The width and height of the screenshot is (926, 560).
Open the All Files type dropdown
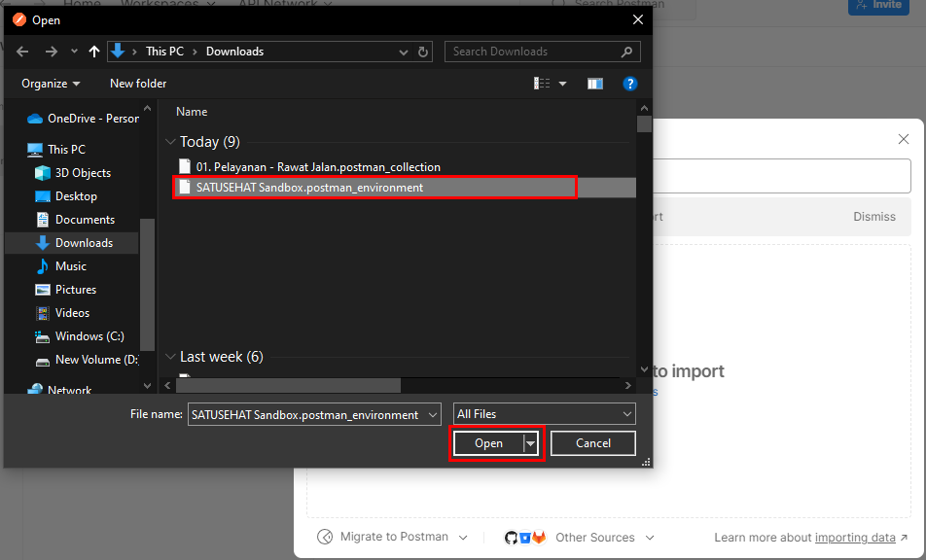coord(544,414)
